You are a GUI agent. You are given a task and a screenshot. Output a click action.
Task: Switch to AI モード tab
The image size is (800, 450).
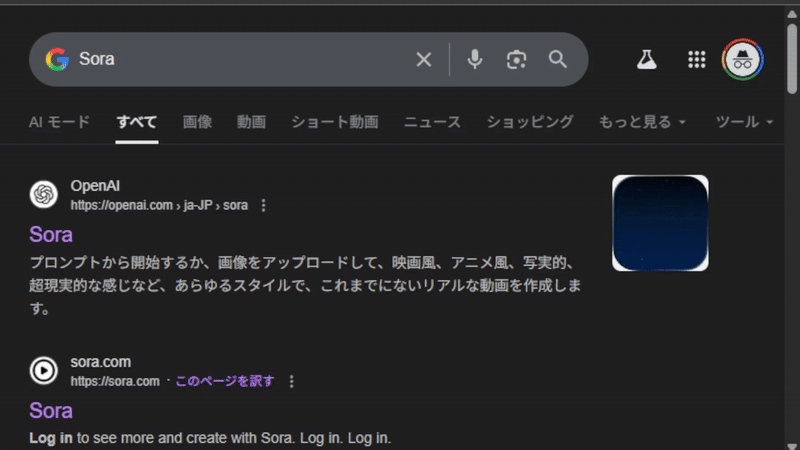pyautogui.click(x=59, y=122)
